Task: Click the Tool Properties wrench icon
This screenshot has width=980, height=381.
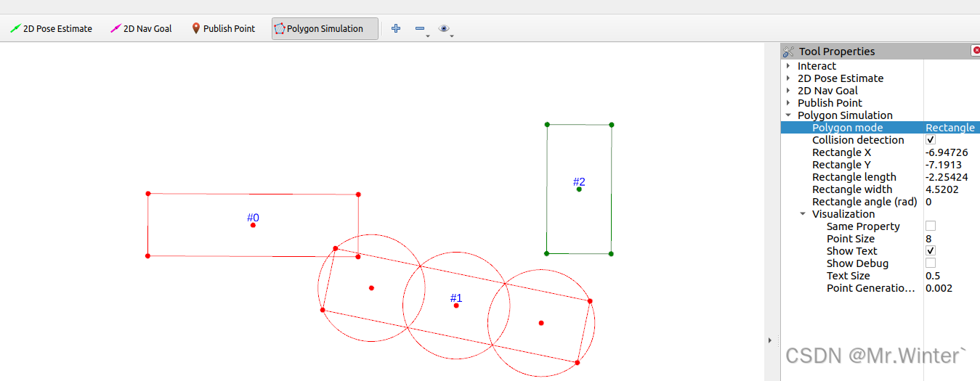Action: point(789,52)
